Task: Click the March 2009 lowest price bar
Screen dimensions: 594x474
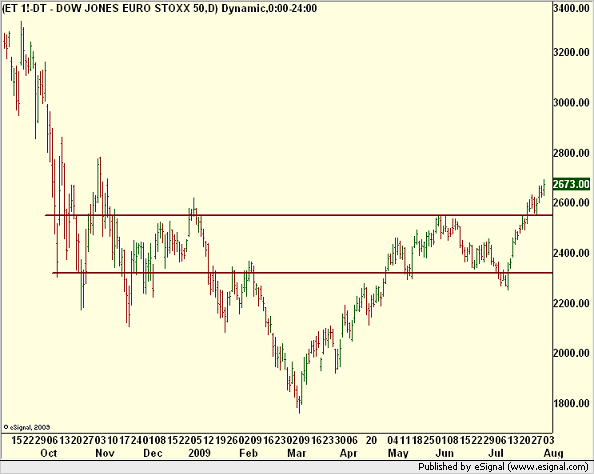Action: point(299,405)
